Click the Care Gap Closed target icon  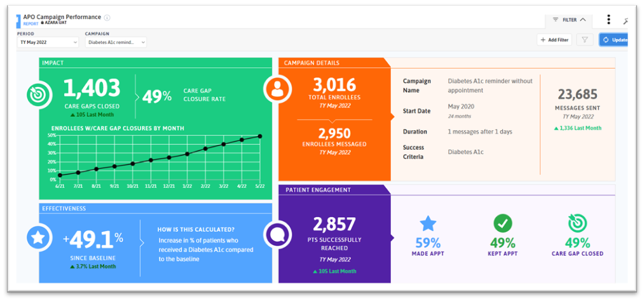click(577, 223)
